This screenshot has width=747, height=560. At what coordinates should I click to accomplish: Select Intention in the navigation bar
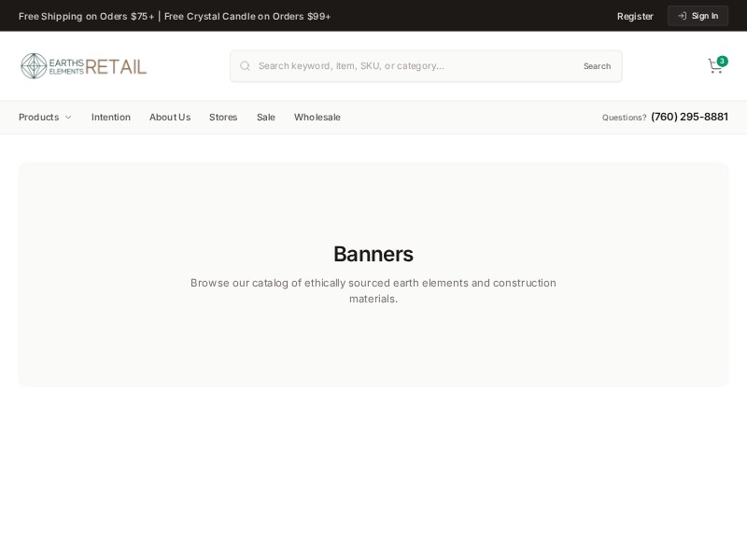tap(110, 118)
